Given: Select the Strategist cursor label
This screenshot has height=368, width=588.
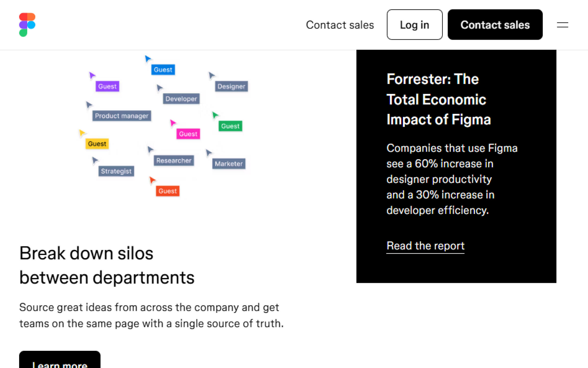Looking at the screenshot, I should [x=116, y=171].
